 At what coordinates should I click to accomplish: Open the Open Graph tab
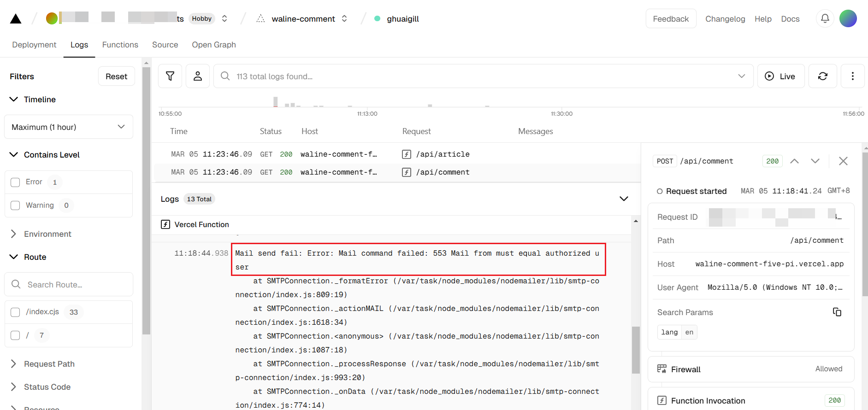[x=213, y=45]
